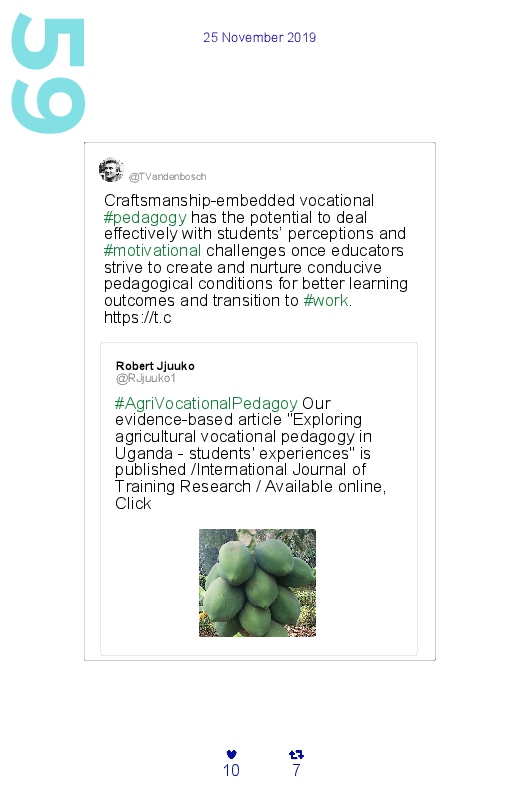Image resolution: width=520 pixels, height=803 pixels.
Task: Click the retweet arrows icon
Action: [x=296, y=754]
